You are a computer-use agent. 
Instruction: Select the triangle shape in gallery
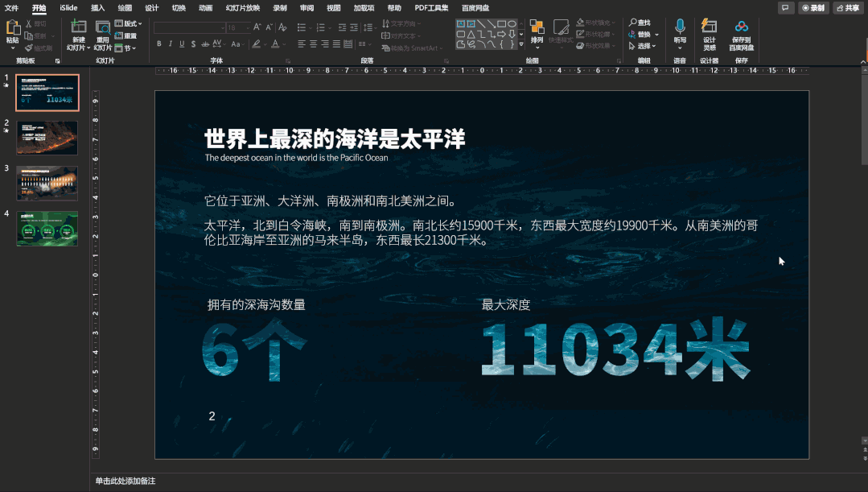pos(471,35)
